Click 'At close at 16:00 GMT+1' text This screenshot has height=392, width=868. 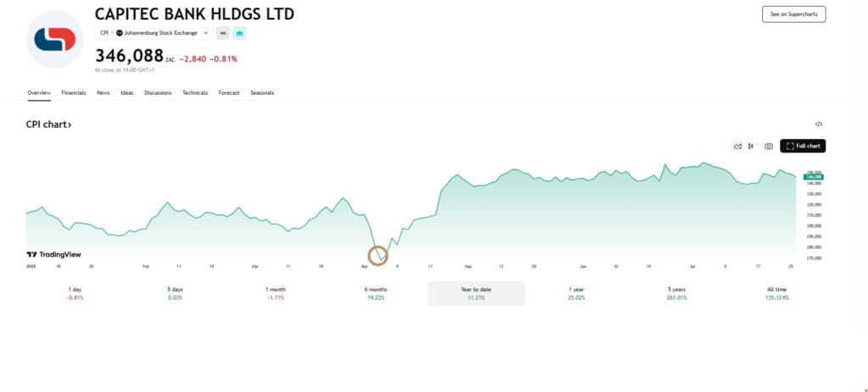(125, 70)
